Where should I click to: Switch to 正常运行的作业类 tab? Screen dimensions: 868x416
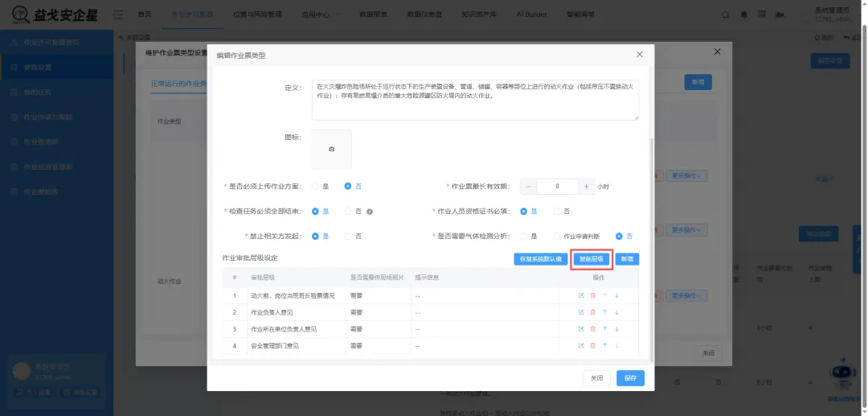click(x=178, y=84)
